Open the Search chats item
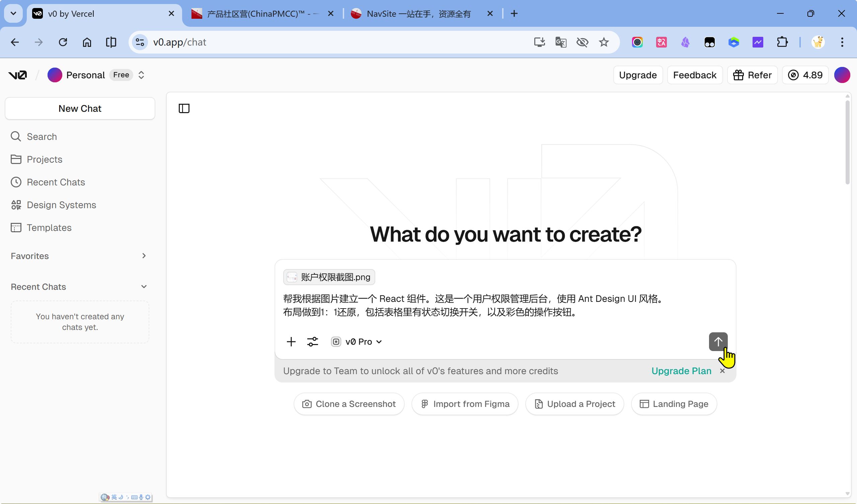The width and height of the screenshot is (857, 504). (x=42, y=136)
